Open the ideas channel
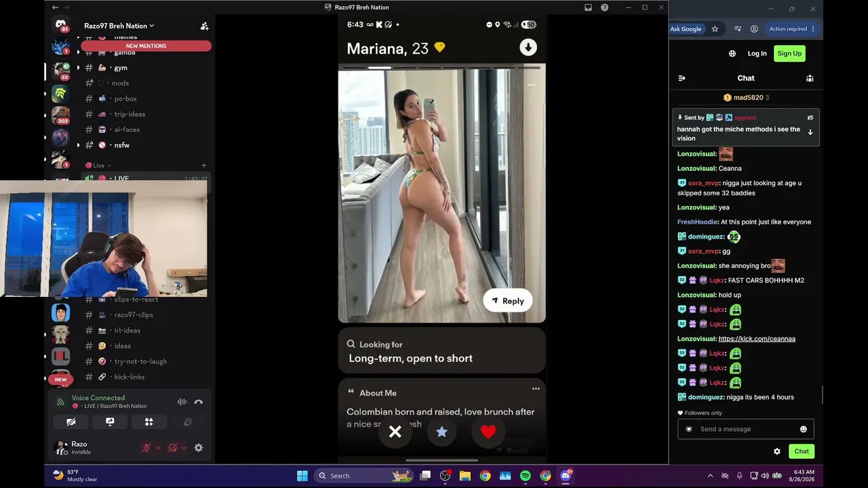 pos(147,346)
